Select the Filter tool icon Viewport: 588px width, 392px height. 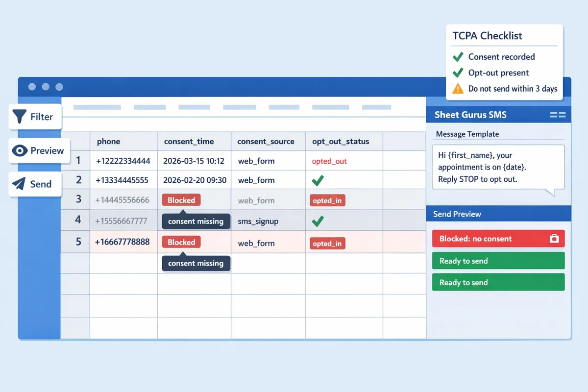[x=19, y=116]
